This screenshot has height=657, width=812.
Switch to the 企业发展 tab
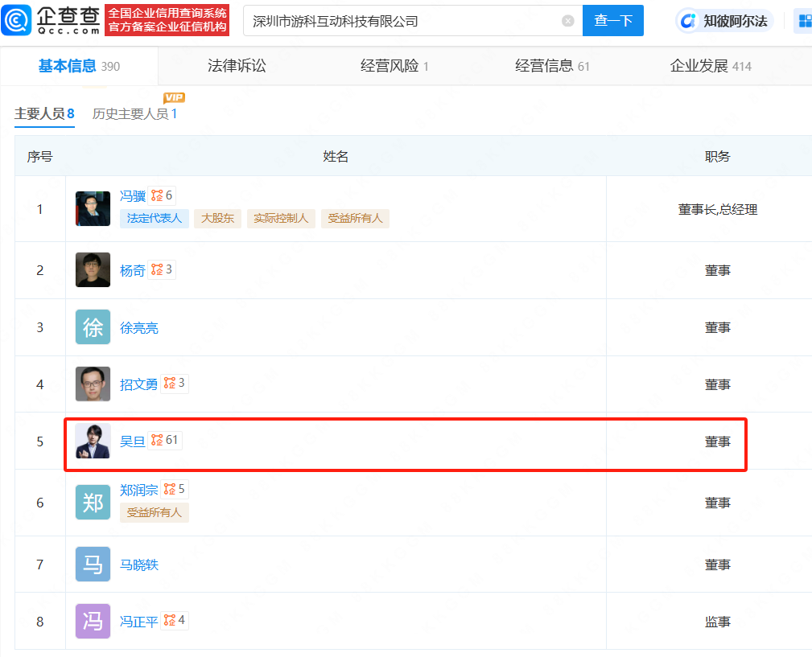point(711,66)
